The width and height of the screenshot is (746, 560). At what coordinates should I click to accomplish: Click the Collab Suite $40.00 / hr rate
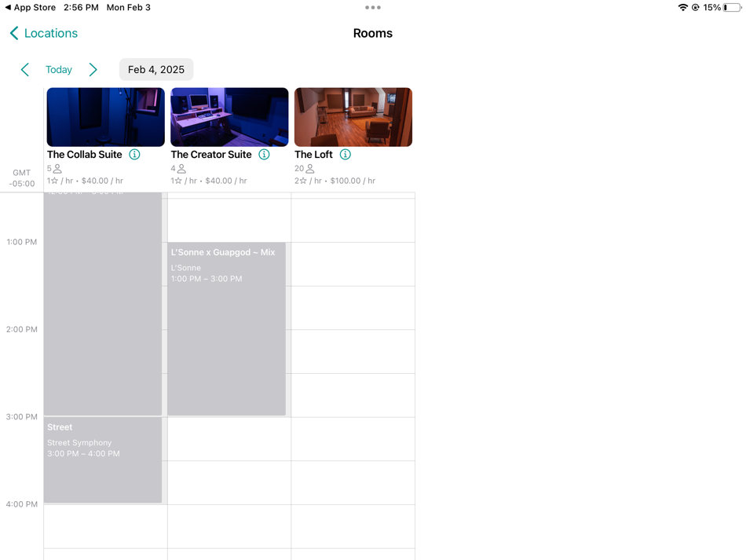click(102, 181)
